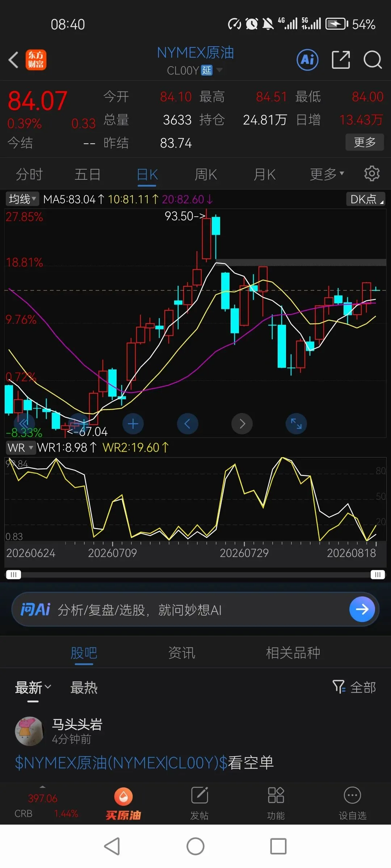Switch to 月K chart tab
This screenshot has height=868, width=391.
[264, 175]
